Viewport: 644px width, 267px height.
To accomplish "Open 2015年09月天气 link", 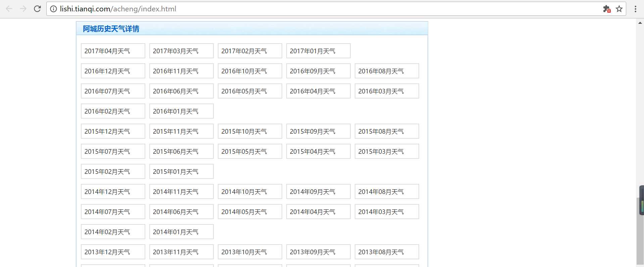I will coord(318,131).
